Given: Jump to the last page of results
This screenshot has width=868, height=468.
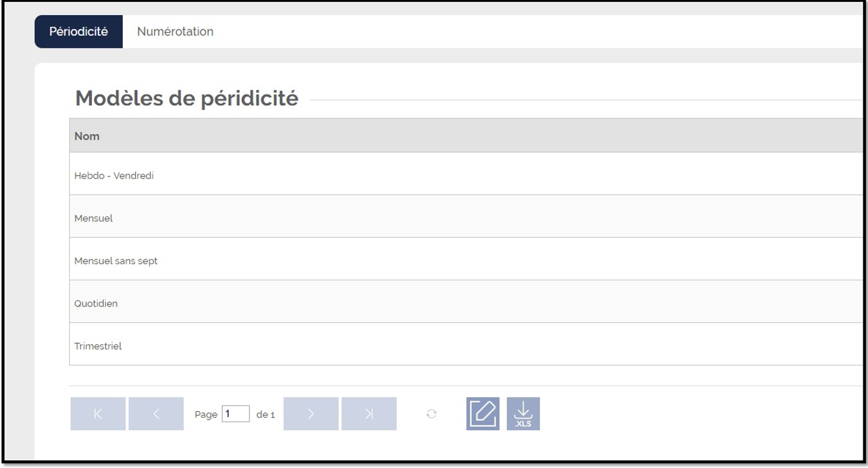Looking at the screenshot, I should 369,414.
